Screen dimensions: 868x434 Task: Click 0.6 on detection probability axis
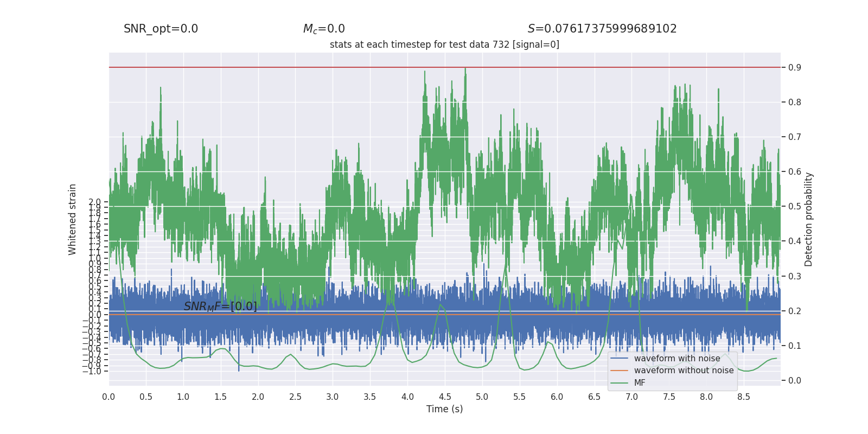[795, 172]
